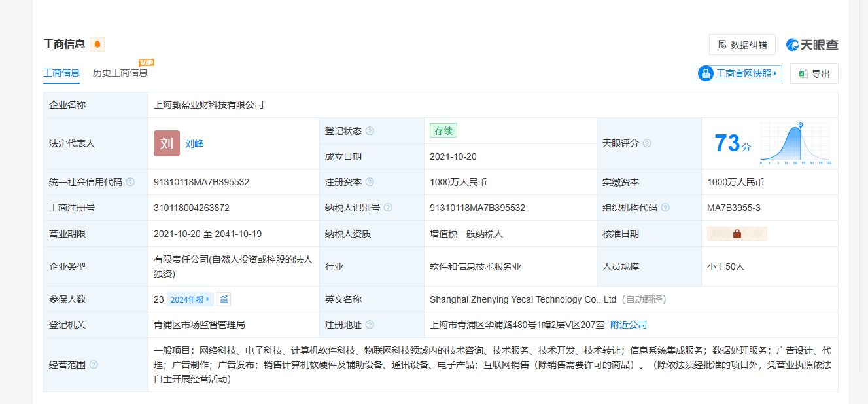Click the orange bell alert icon
The image size is (868, 404).
97,45
